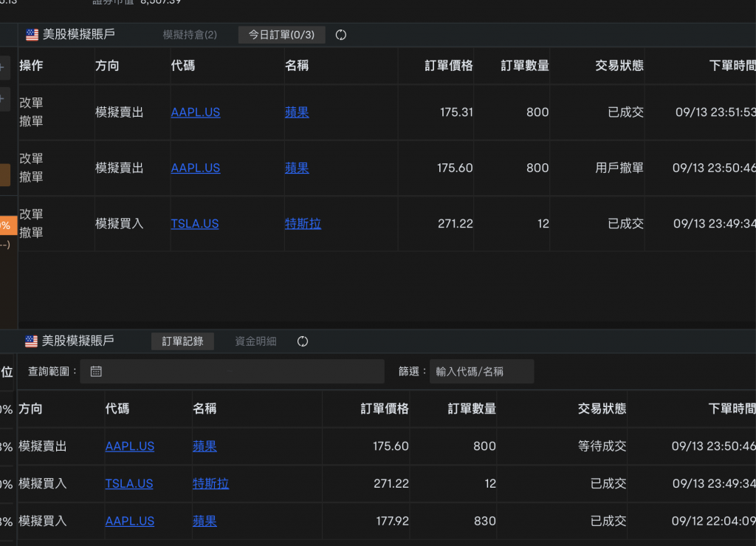Click 模擬買入 in the today's orders TSLA row
The height and width of the screenshot is (546, 756).
click(x=119, y=224)
